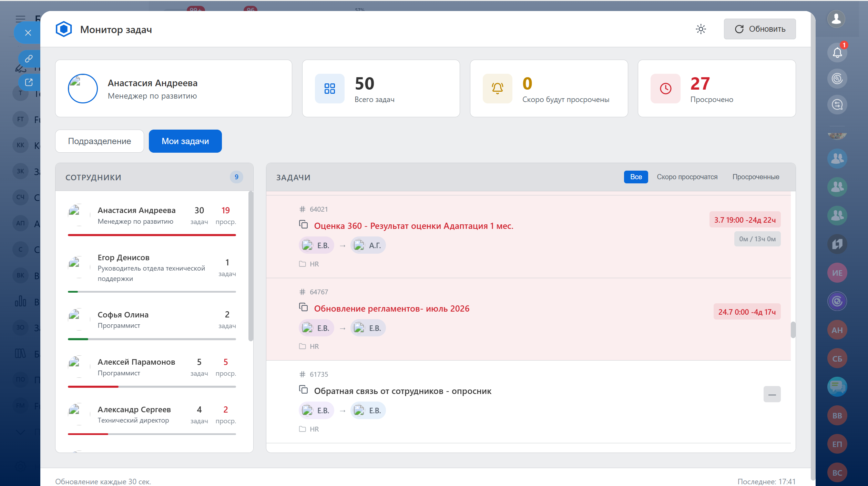Open the user profile avatar icon
Viewport: 868px width, 486px height.
836,19
